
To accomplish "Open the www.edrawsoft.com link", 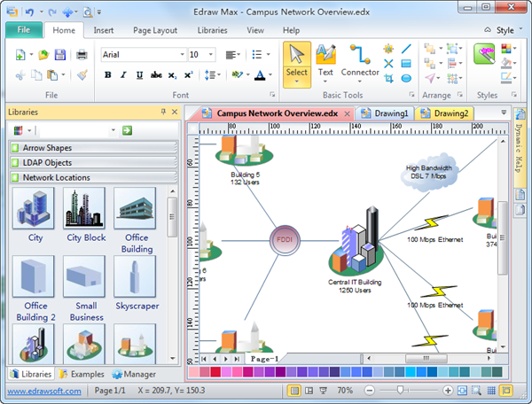I will click(x=44, y=391).
